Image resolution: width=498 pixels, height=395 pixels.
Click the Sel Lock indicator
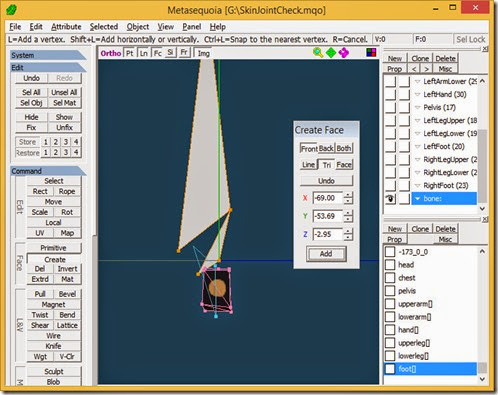pos(470,39)
